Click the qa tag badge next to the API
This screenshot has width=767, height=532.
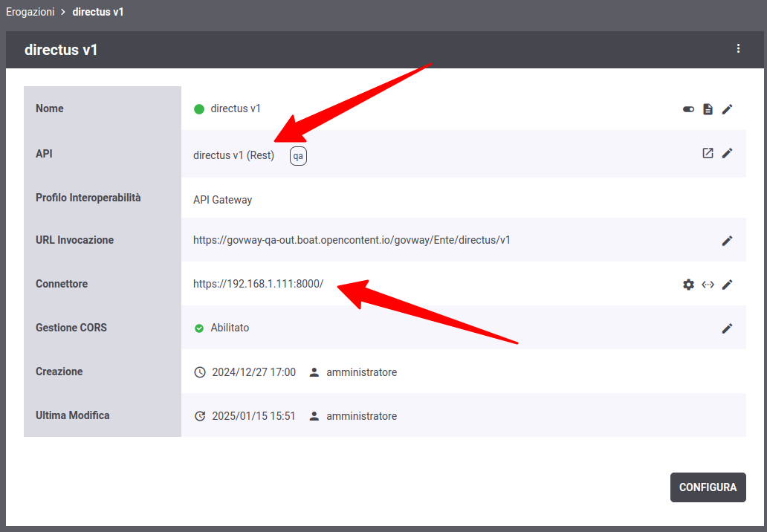(x=298, y=156)
